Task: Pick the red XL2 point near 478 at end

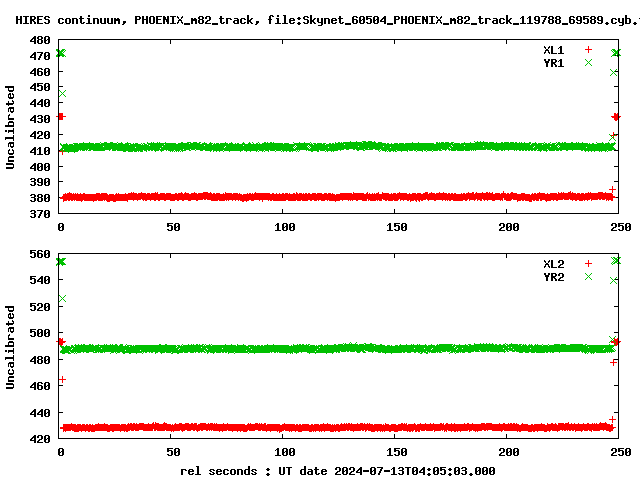Action: click(x=613, y=362)
